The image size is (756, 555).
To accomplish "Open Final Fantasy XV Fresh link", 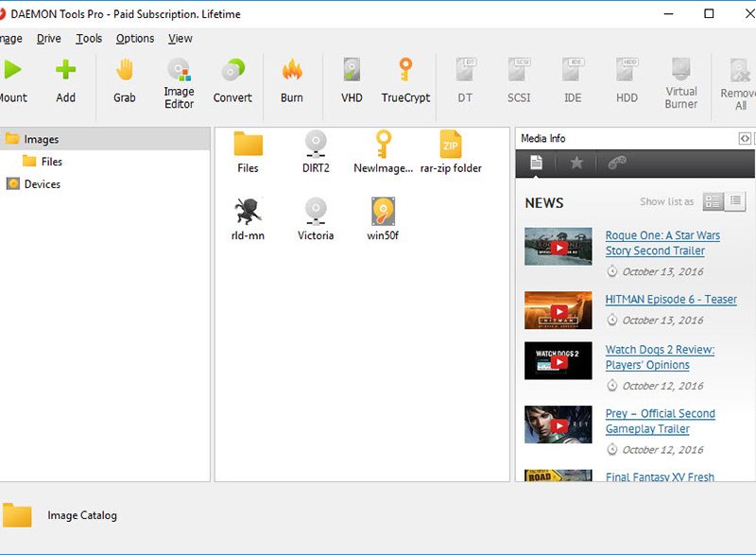I will 660,477.
